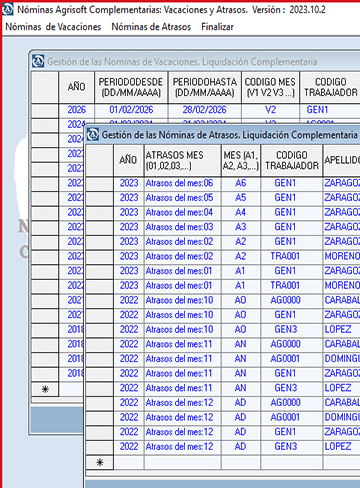
Task: Click CODIGO TRABAJADOR header in Atrasos window
Action: pyautogui.click(x=292, y=160)
